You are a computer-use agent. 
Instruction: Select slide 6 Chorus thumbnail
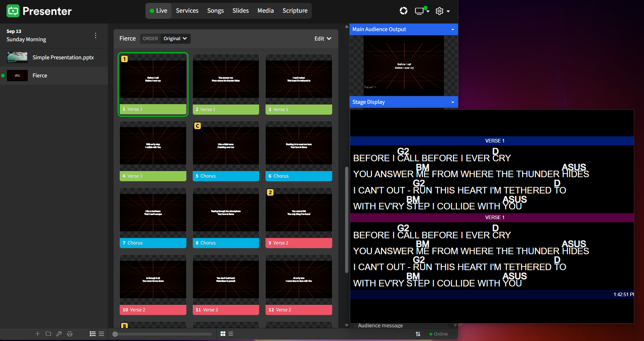tap(299, 151)
